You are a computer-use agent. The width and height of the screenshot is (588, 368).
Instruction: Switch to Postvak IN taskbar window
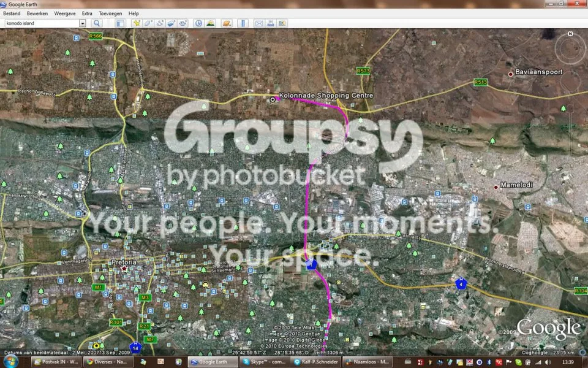click(55, 362)
